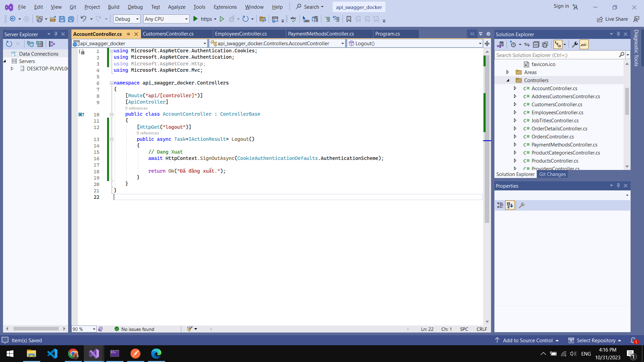Open the Debug configuration dropdown

pyautogui.click(x=127, y=19)
